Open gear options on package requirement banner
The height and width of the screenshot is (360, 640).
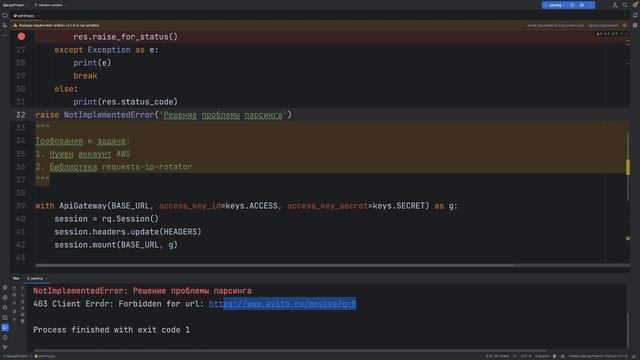624,25
